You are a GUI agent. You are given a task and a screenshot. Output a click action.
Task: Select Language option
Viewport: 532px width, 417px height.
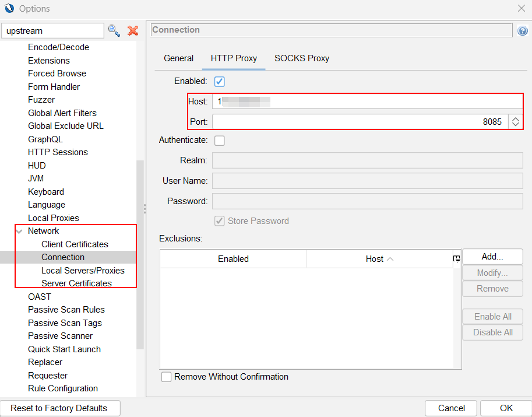tap(47, 205)
